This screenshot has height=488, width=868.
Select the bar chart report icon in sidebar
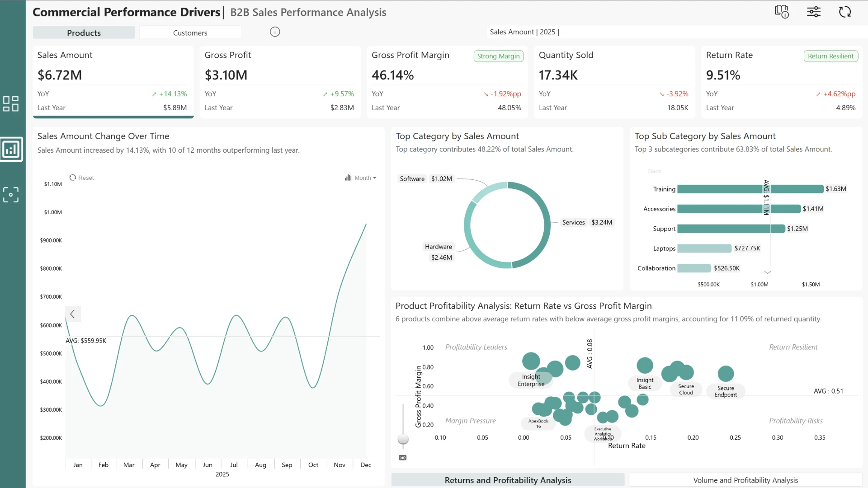pyautogui.click(x=11, y=149)
